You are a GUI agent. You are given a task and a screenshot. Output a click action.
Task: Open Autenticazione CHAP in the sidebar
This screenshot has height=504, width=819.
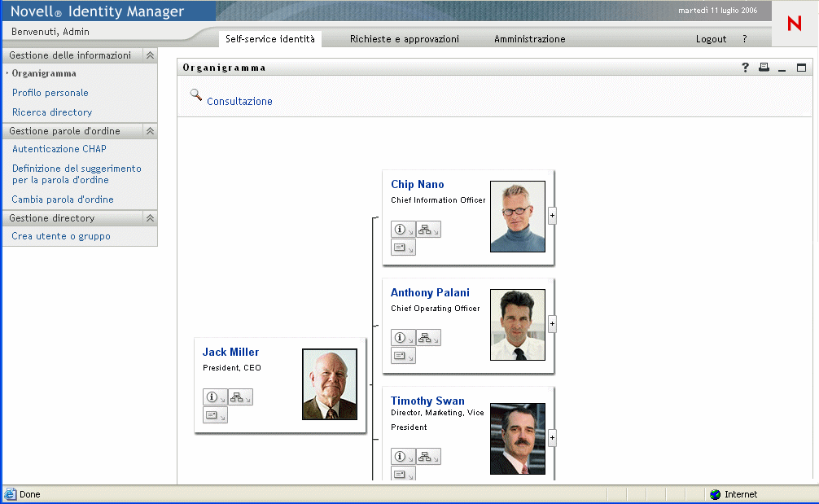point(59,149)
